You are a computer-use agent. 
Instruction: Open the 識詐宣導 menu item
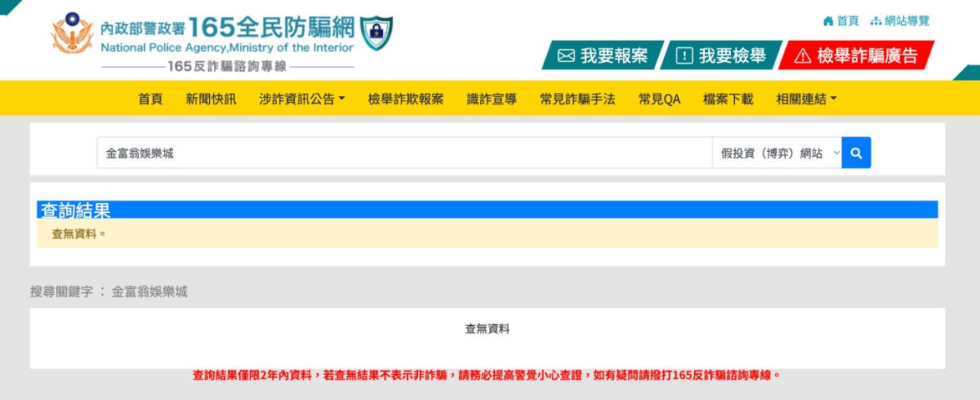point(492,99)
